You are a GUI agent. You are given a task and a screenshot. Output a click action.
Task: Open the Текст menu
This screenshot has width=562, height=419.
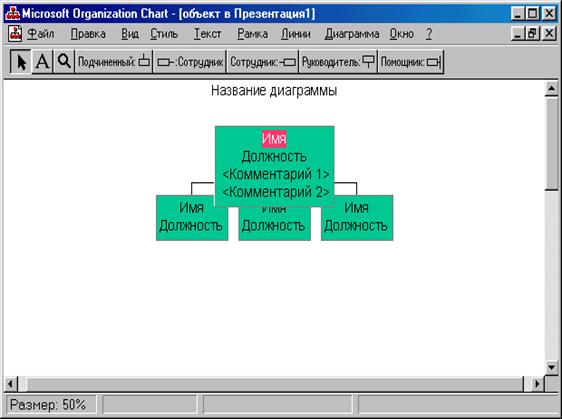pyautogui.click(x=208, y=34)
